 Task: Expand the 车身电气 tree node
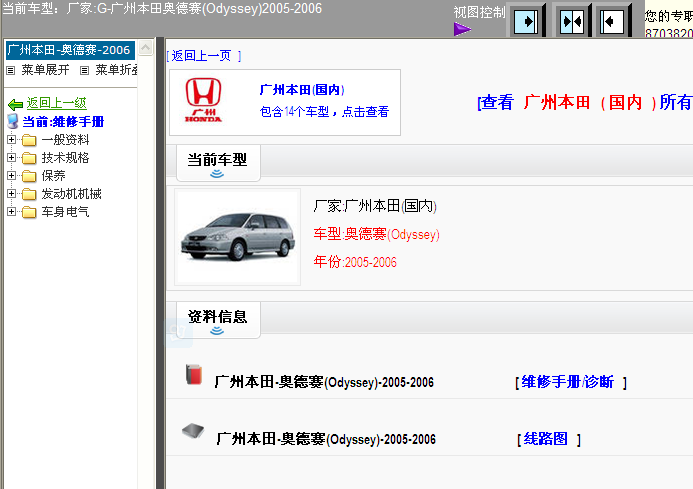click(11, 212)
